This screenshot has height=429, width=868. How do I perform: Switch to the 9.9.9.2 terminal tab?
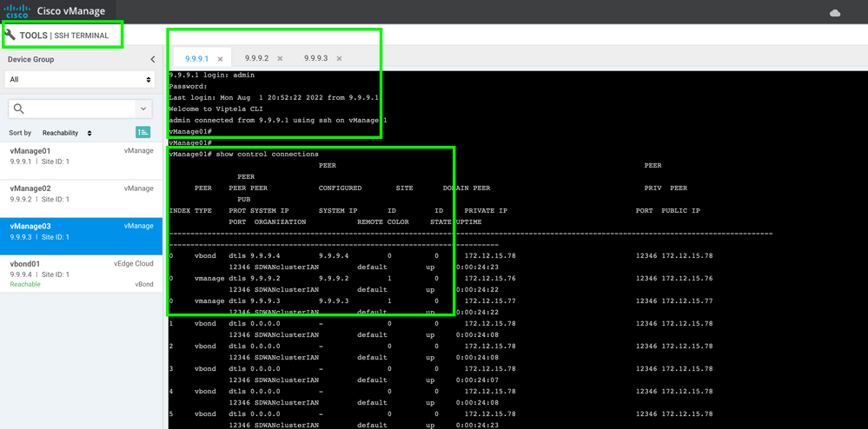pos(256,58)
